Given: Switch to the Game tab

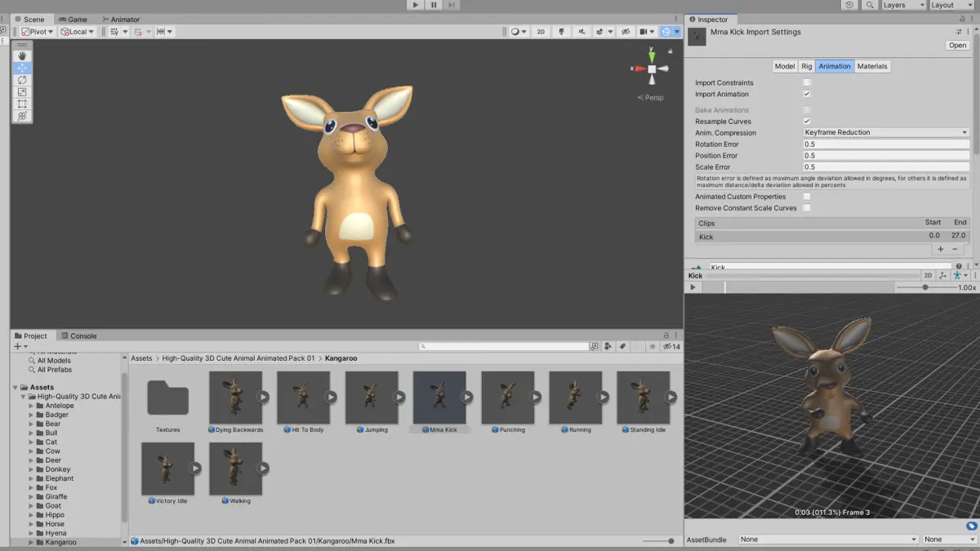Looking at the screenshot, I should 73,19.
